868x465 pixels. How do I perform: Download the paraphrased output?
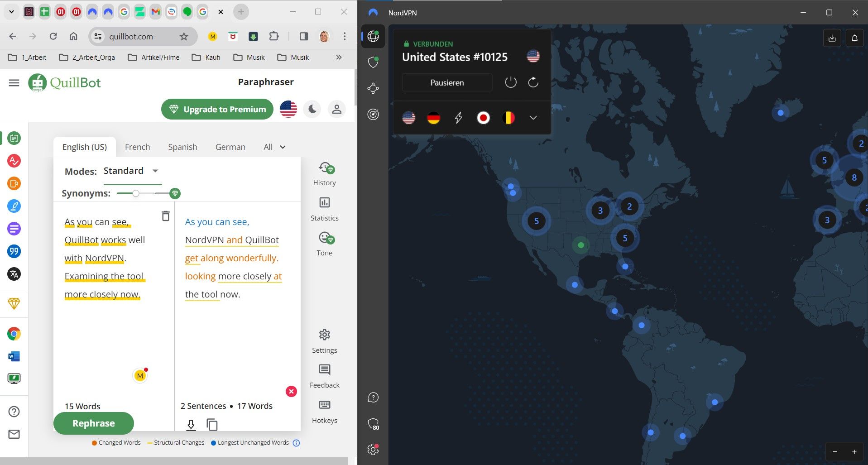191,425
